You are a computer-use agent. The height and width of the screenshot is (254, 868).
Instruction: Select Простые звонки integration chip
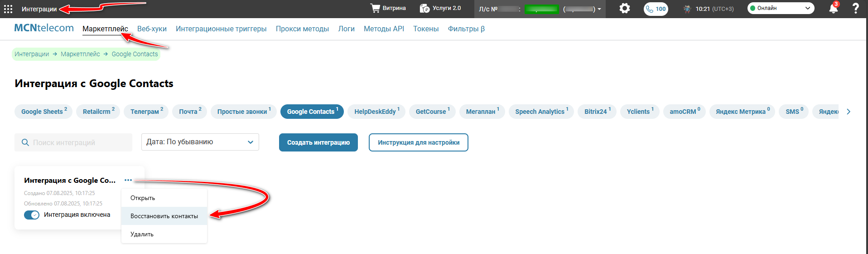[244, 112]
